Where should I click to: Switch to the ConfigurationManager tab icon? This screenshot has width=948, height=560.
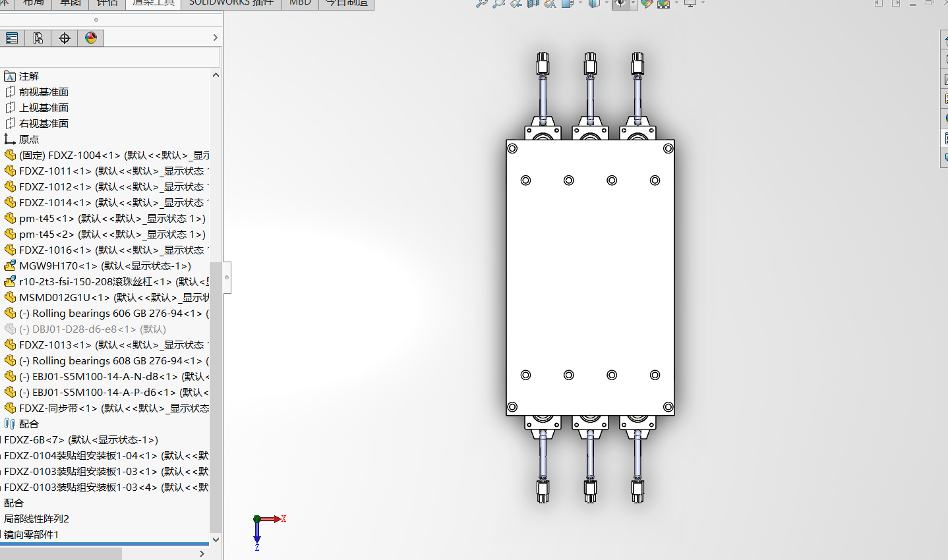pyautogui.click(x=38, y=38)
